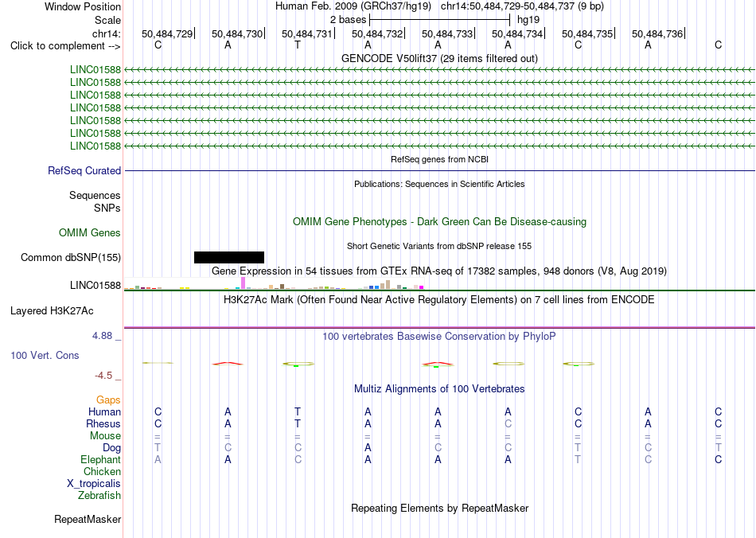This screenshot has height=538, width=756.
Task: Click the Human alignment row label
Action: [x=104, y=411]
